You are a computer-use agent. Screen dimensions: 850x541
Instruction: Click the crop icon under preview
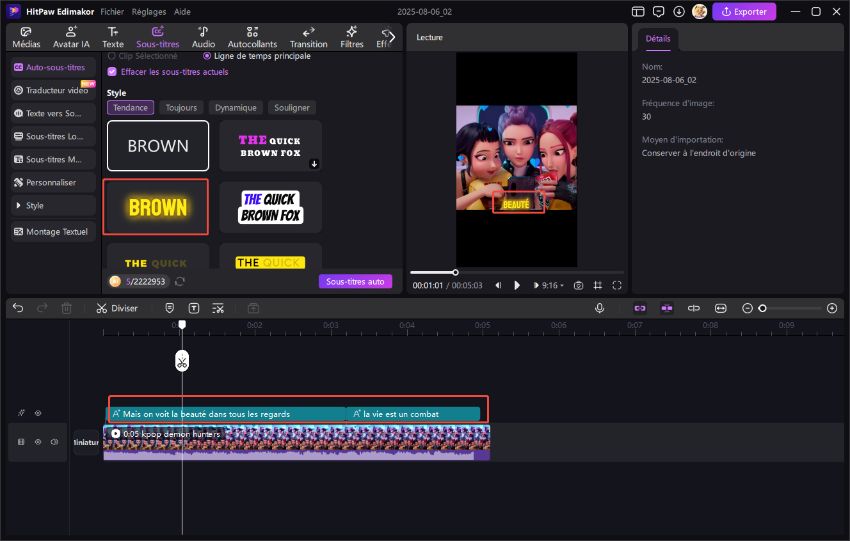tap(597, 285)
